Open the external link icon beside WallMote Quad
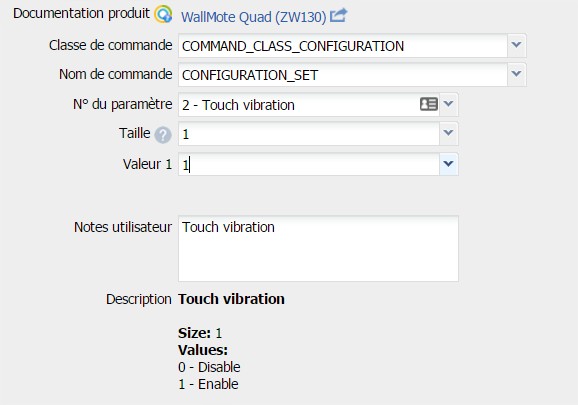This screenshot has height=405, width=578. [x=338, y=15]
